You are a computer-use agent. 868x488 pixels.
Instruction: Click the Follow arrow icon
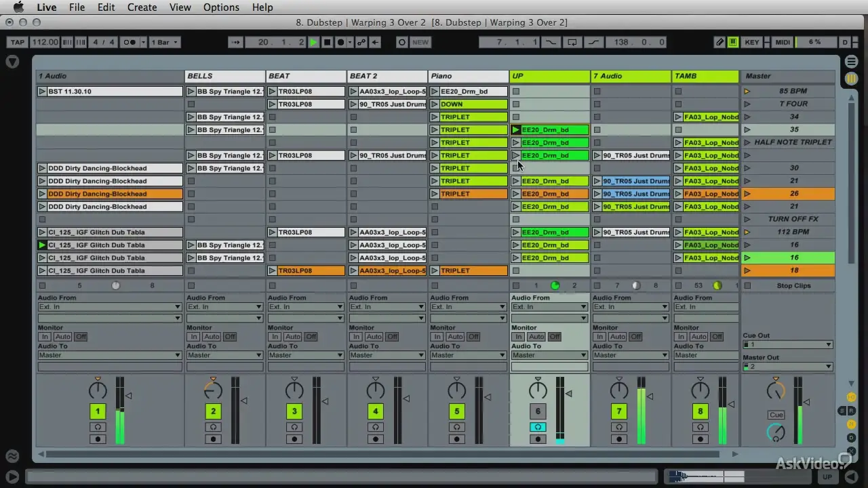point(235,42)
